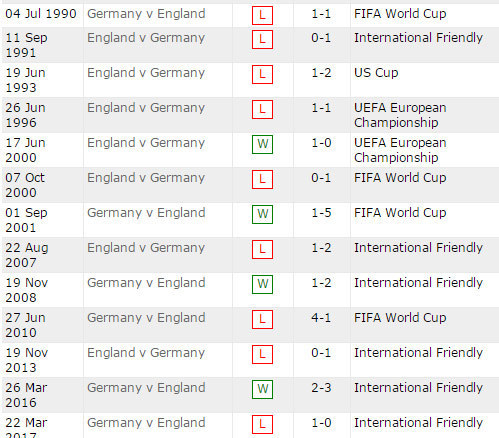Open England v Germany fixture from 26 Jun 1996
499x438 pixels.
pyautogui.click(x=146, y=108)
